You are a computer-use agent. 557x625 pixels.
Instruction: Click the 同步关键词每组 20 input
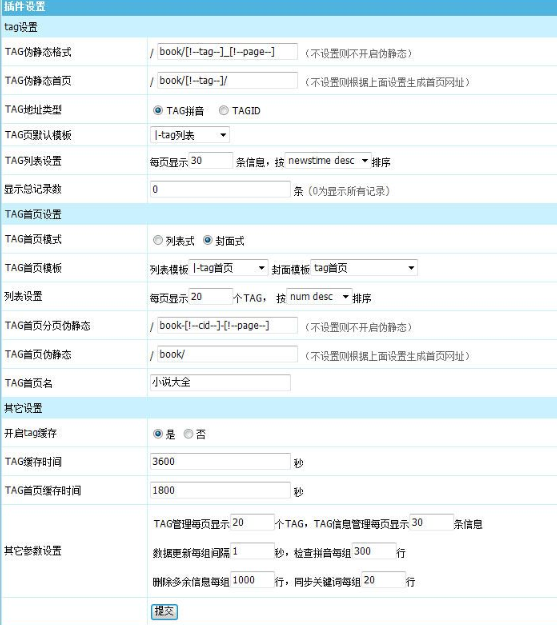[384, 580]
